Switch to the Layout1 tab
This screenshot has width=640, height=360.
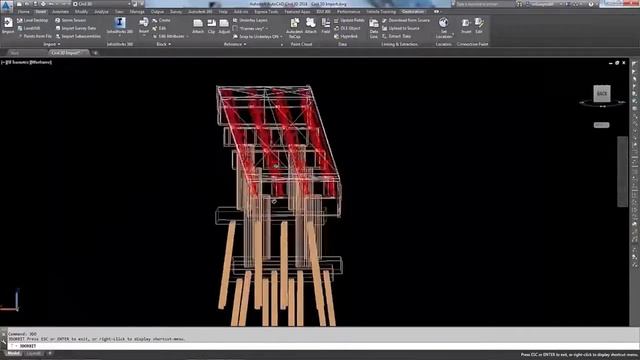coord(34,353)
